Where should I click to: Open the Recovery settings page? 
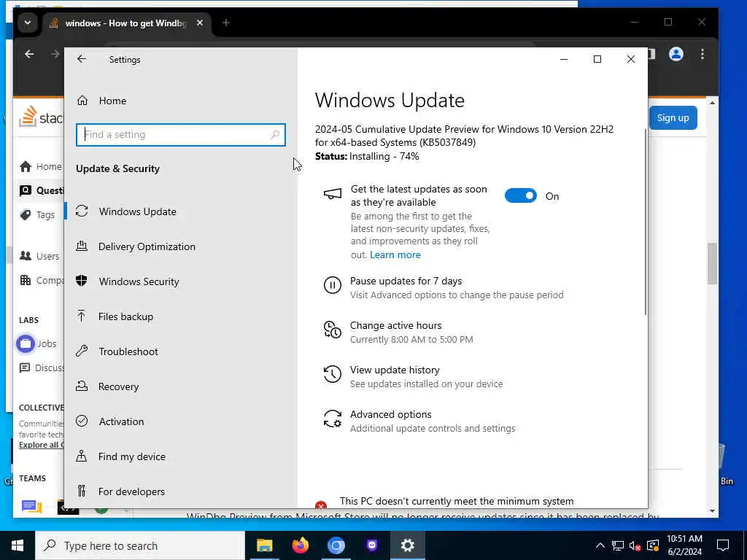pos(119,386)
